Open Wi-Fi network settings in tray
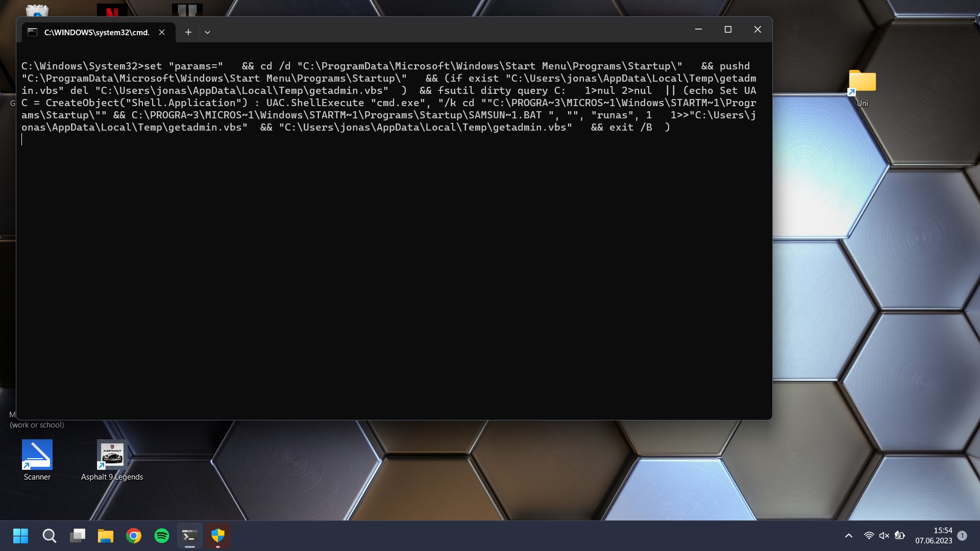Viewport: 980px width, 551px height. [x=869, y=536]
